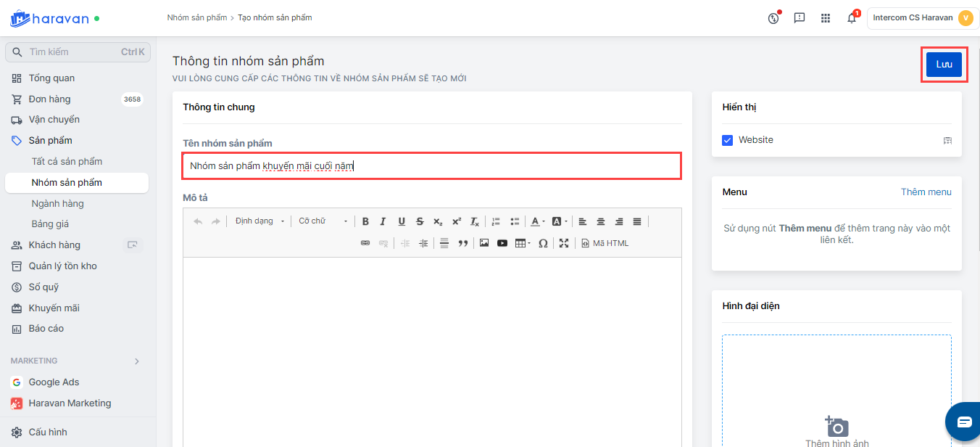Insert a horizontal line
Image resolution: width=980 pixels, height=447 pixels.
444,243
